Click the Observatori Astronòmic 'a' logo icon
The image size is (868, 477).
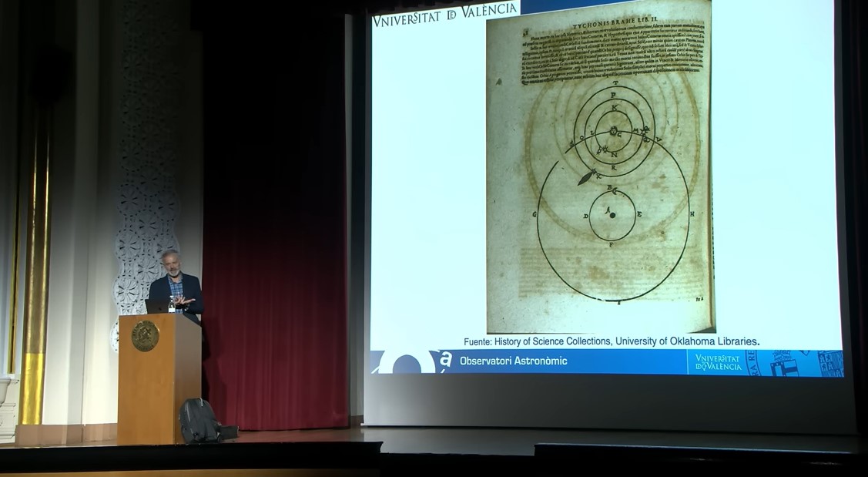tap(445, 359)
